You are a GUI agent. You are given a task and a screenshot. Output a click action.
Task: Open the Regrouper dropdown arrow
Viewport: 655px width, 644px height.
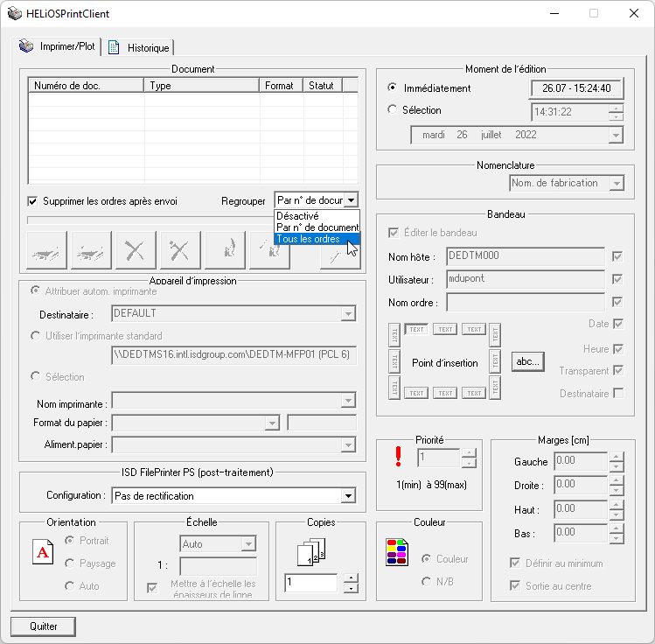(352, 200)
